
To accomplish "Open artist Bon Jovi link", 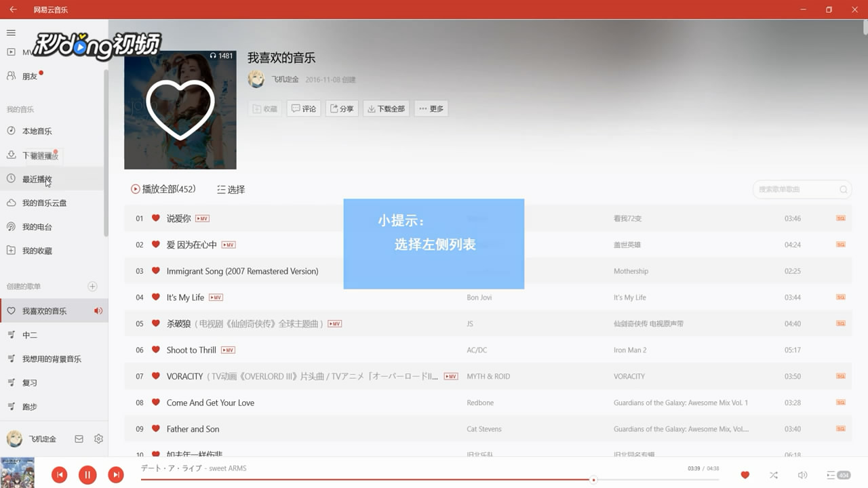I will [479, 298].
